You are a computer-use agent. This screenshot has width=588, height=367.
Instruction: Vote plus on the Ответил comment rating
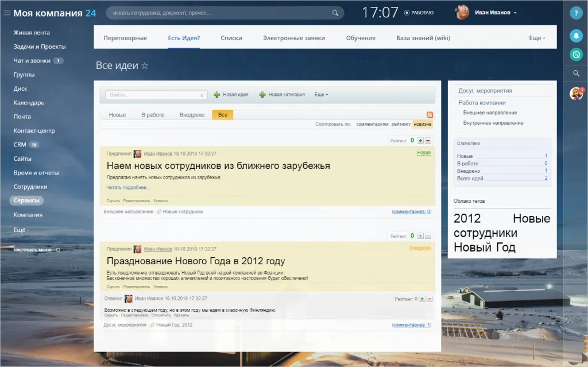coord(422,299)
